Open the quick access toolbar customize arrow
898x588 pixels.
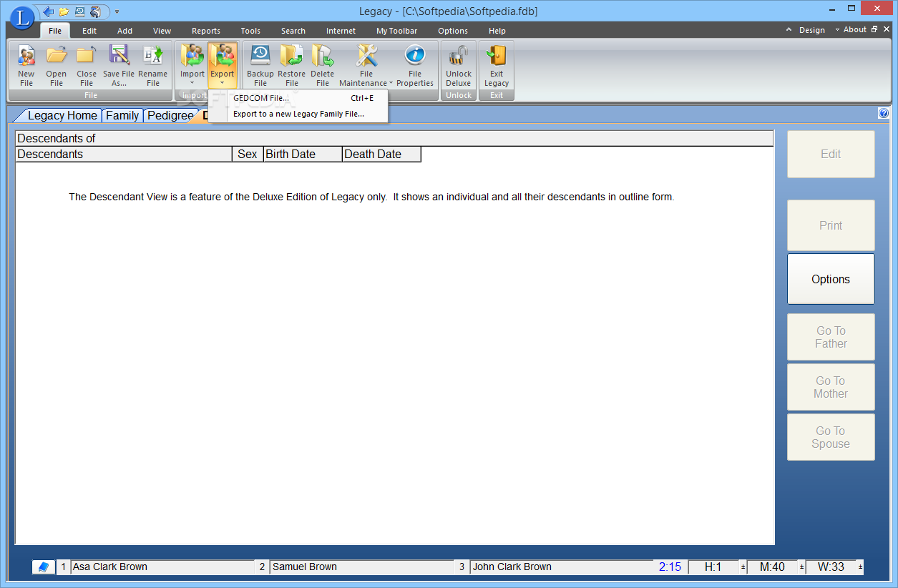tap(117, 11)
